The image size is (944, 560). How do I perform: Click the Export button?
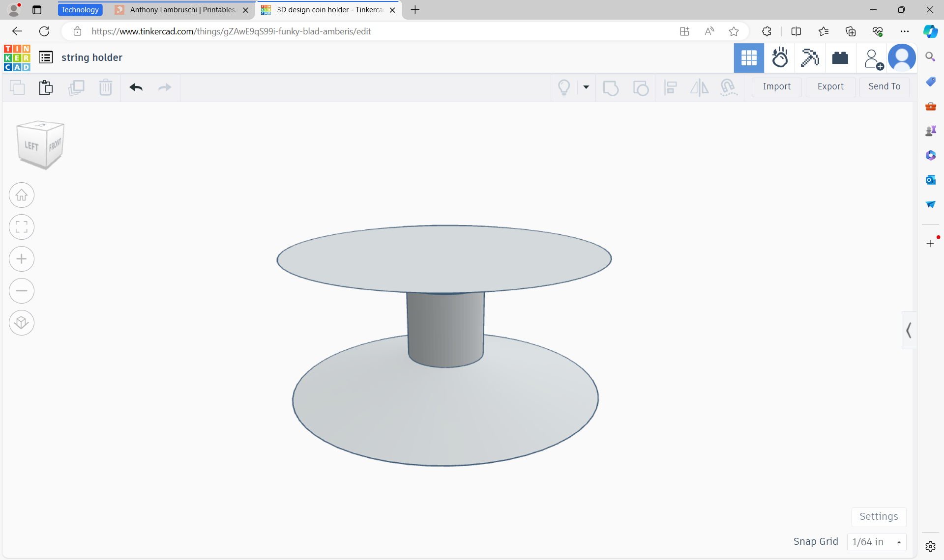pyautogui.click(x=830, y=86)
